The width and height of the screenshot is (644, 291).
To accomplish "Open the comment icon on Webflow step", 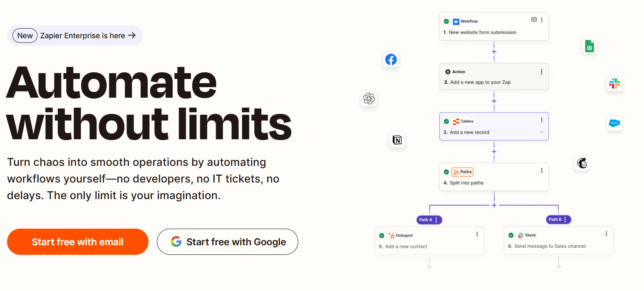I will pos(534,20).
